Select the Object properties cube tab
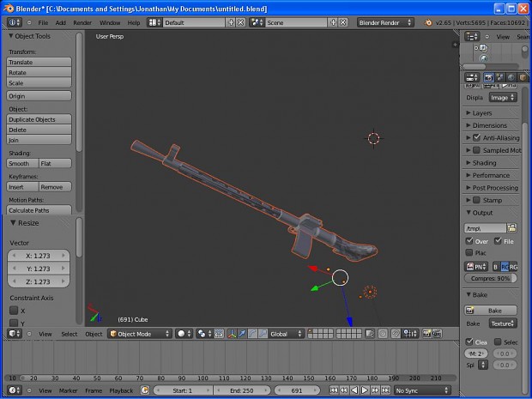532x399 pixels. (x=523, y=77)
